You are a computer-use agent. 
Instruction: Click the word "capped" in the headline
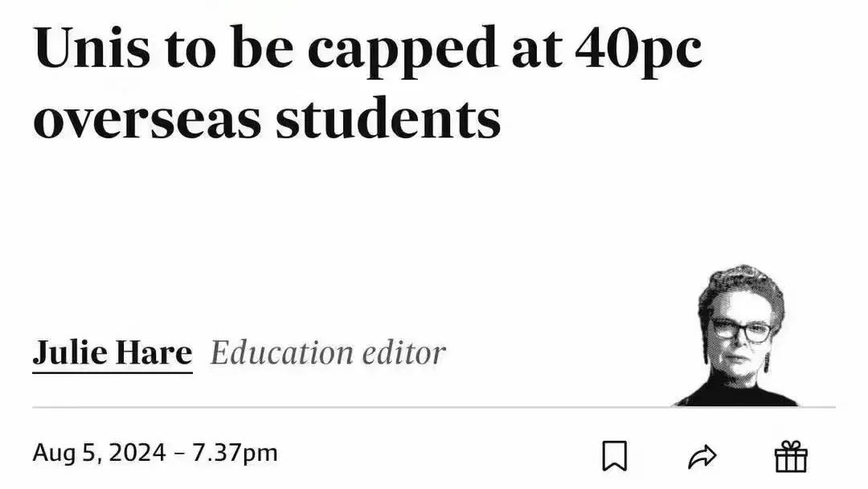tap(404, 51)
